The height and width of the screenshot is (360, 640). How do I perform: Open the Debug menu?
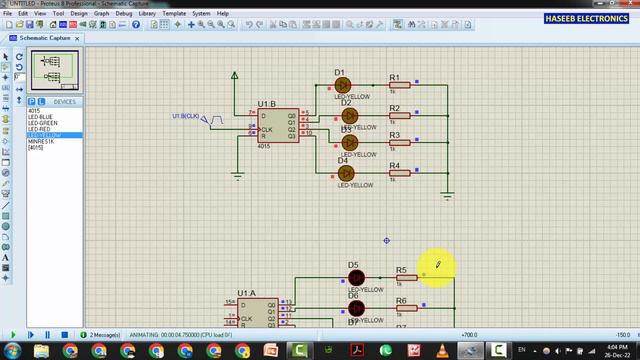(x=124, y=13)
